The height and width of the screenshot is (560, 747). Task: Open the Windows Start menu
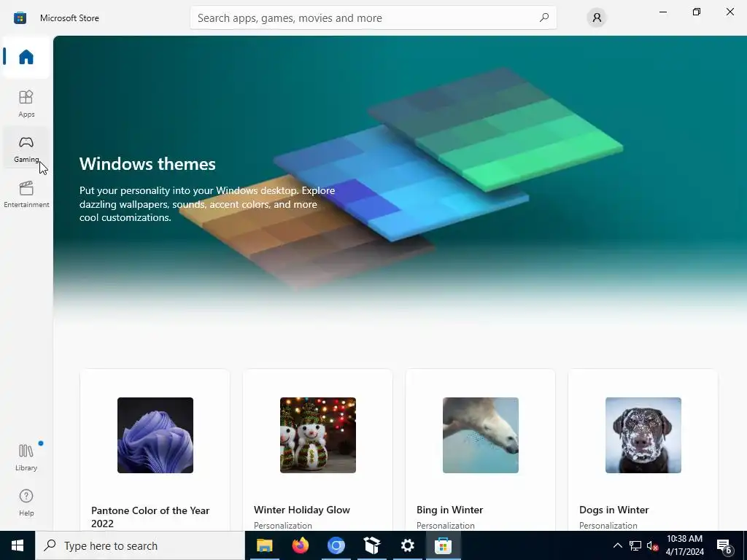point(18,545)
